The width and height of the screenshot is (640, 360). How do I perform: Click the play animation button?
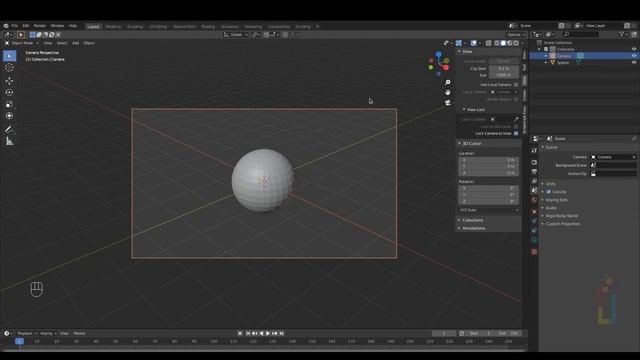click(x=268, y=333)
